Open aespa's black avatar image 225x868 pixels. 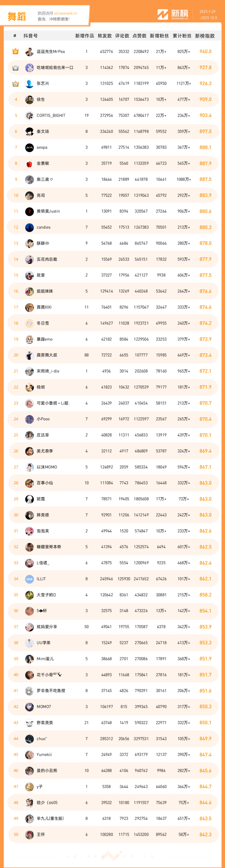pos(29,148)
